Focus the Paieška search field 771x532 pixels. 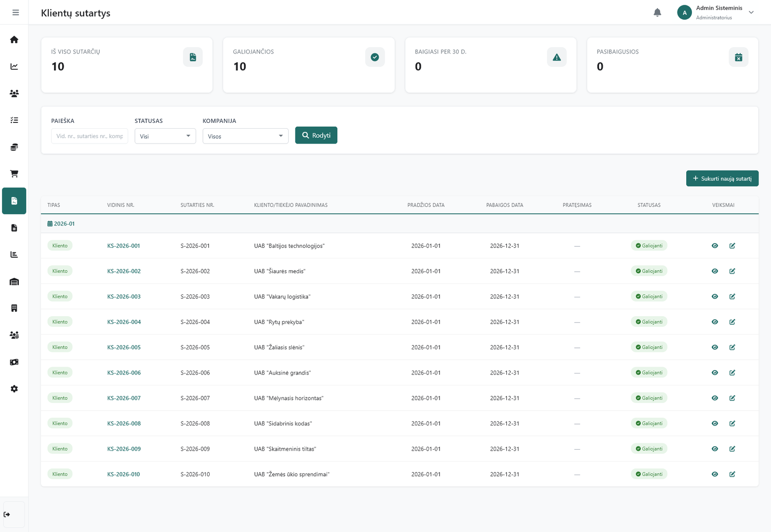(x=89, y=136)
